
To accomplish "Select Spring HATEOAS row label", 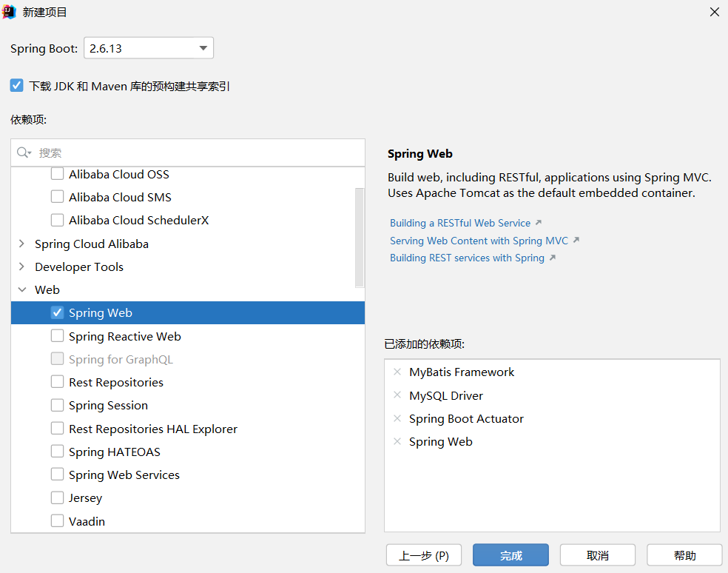I will [x=115, y=452].
